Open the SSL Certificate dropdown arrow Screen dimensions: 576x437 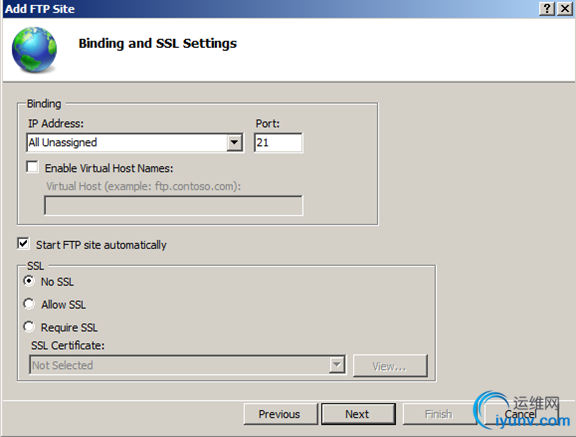pos(336,365)
